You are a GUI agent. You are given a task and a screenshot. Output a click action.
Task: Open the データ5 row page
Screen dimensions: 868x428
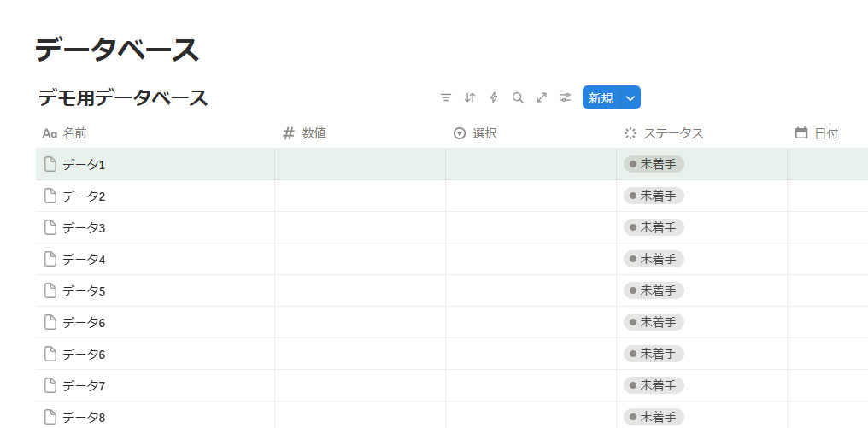click(x=84, y=291)
